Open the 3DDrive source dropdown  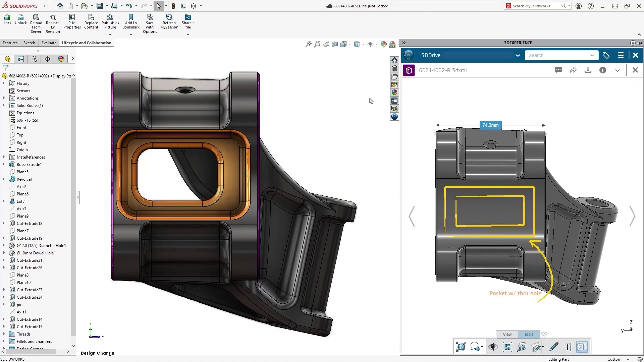tap(518, 55)
